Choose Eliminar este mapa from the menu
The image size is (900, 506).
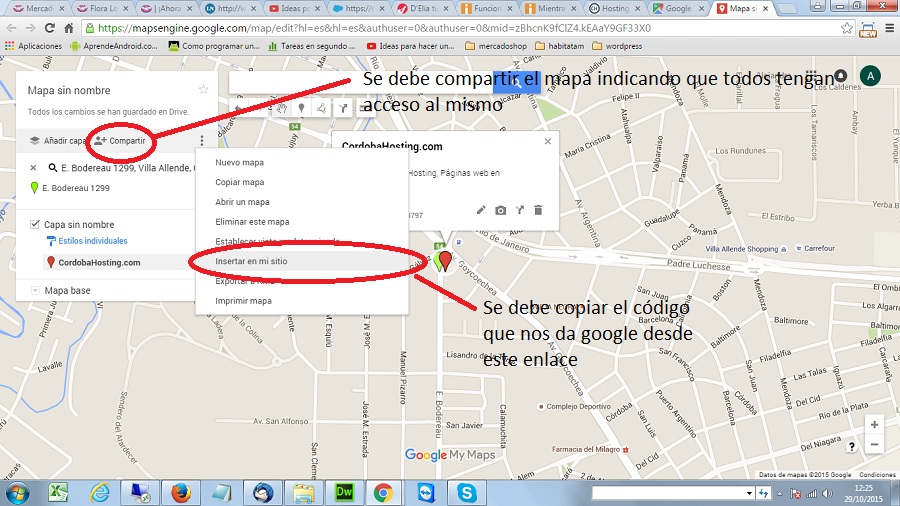point(252,221)
